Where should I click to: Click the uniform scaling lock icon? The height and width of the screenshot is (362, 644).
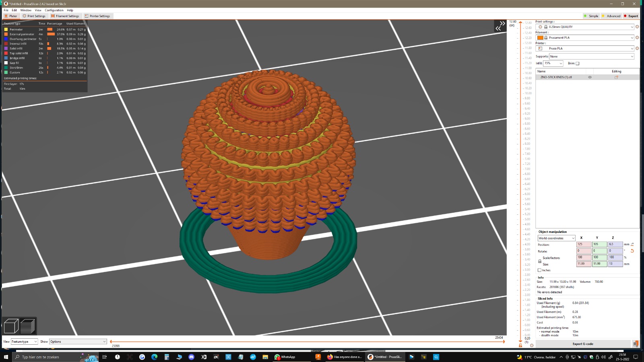(540, 261)
